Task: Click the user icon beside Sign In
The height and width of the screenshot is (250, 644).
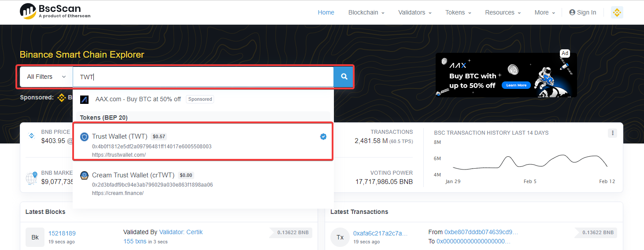Action: [x=572, y=12]
